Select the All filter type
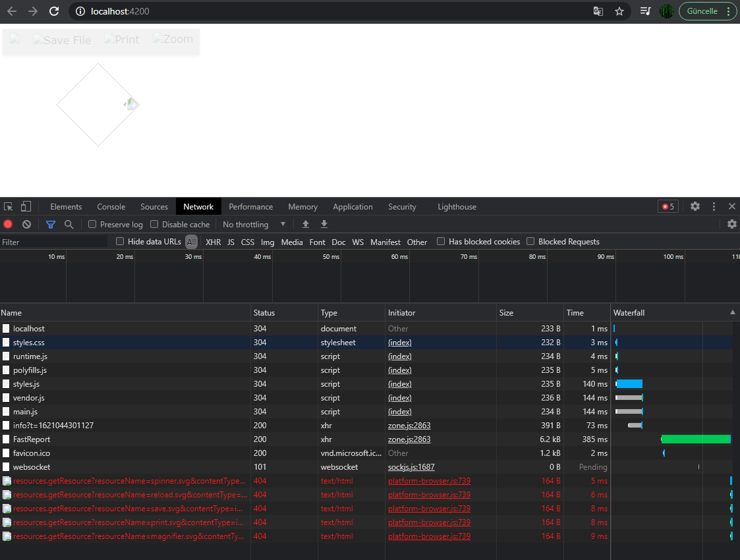The height and width of the screenshot is (560, 740). pyautogui.click(x=191, y=242)
